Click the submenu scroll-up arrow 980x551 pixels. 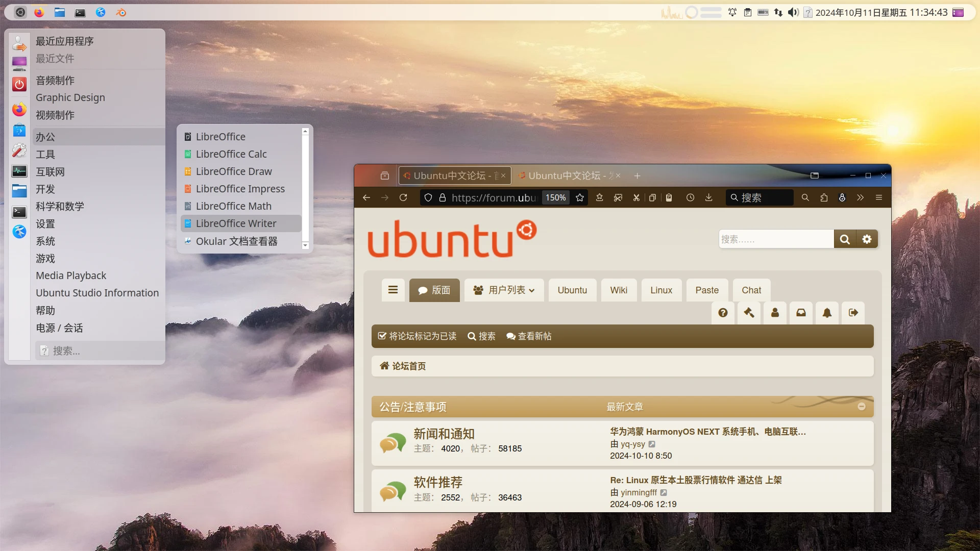tap(305, 132)
